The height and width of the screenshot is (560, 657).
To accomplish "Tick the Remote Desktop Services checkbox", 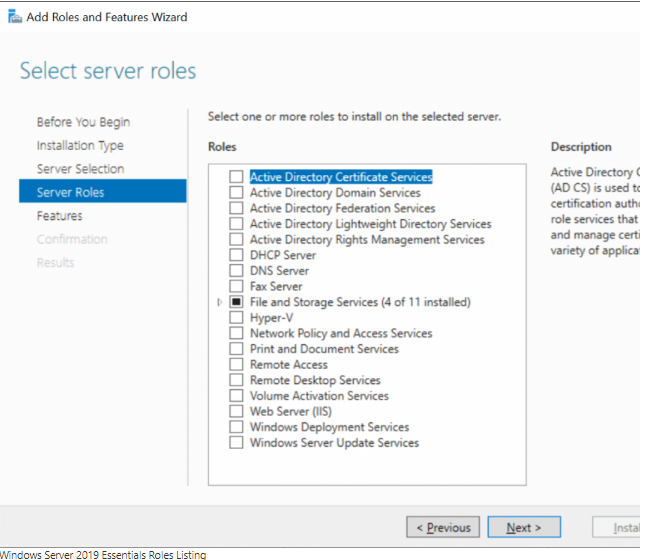I will coord(236,380).
